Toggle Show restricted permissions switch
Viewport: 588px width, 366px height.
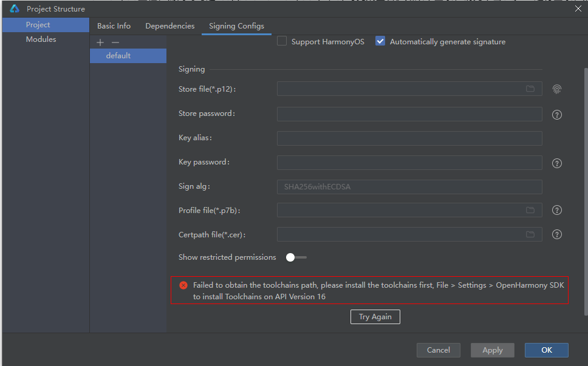(x=296, y=257)
